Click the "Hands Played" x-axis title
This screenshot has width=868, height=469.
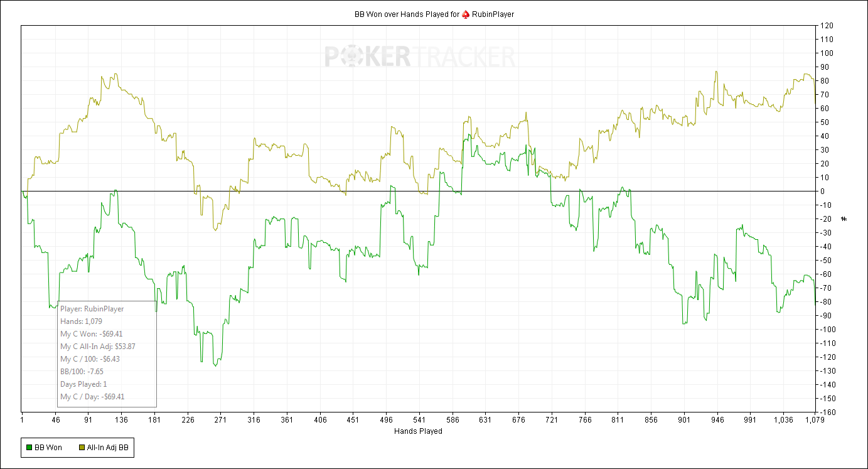[418, 431]
